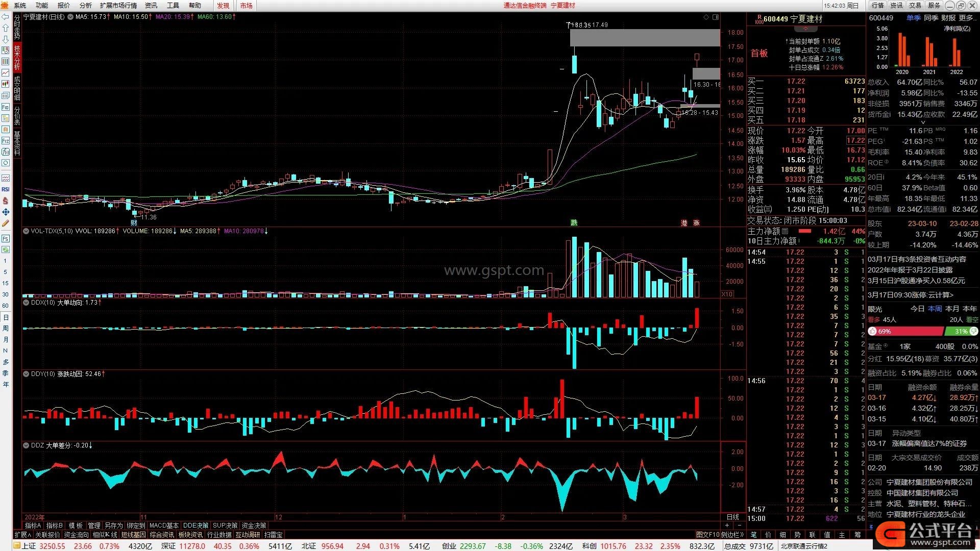
Task: Click the 市场 button in the top bar
Action: click(246, 5)
